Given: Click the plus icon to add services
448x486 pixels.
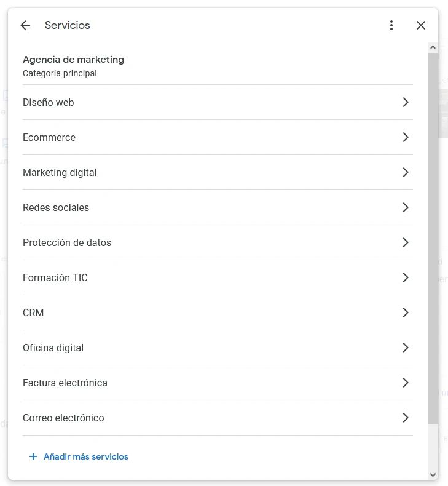Looking at the screenshot, I should click(x=33, y=456).
